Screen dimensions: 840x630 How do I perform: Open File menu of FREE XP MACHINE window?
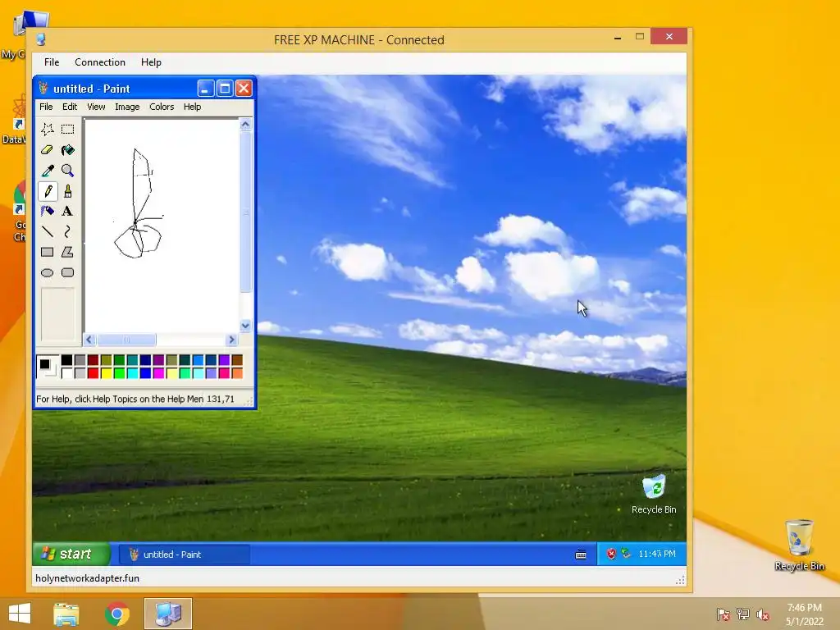pyautogui.click(x=52, y=62)
